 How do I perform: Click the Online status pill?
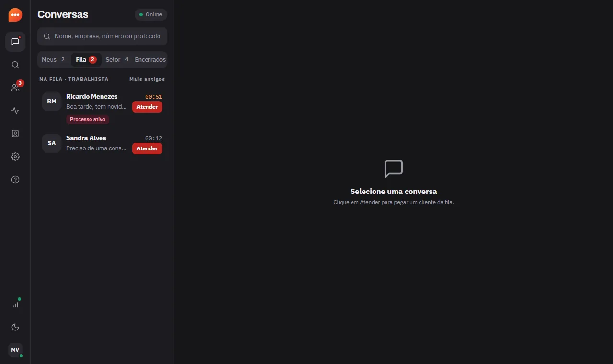coord(151,14)
